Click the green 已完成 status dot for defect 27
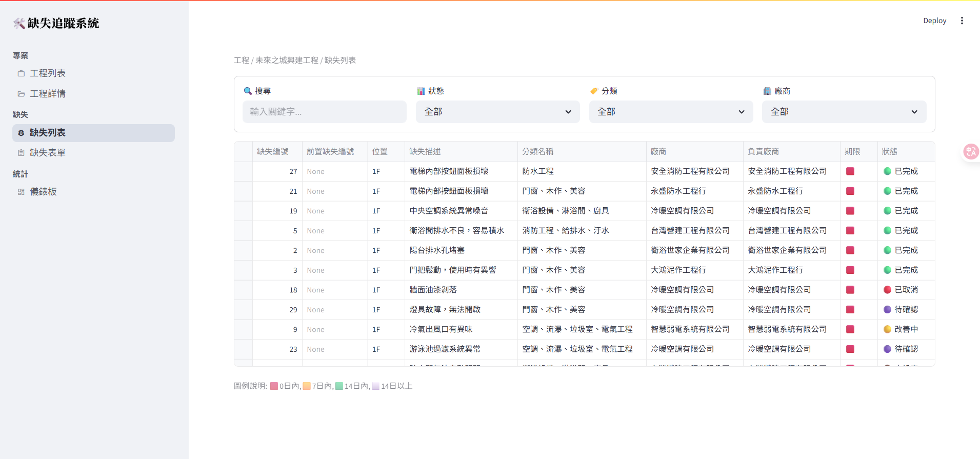The height and width of the screenshot is (459, 980). click(887, 171)
